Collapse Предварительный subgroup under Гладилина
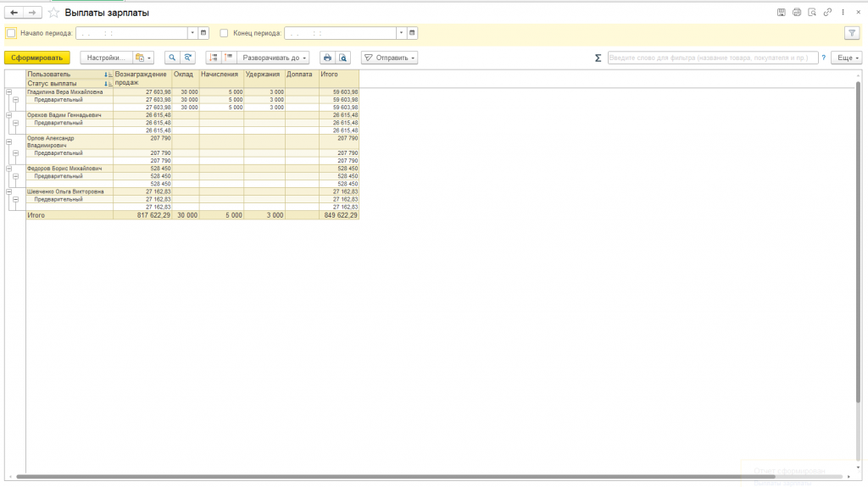This screenshot has height=487, width=868. point(15,100)
